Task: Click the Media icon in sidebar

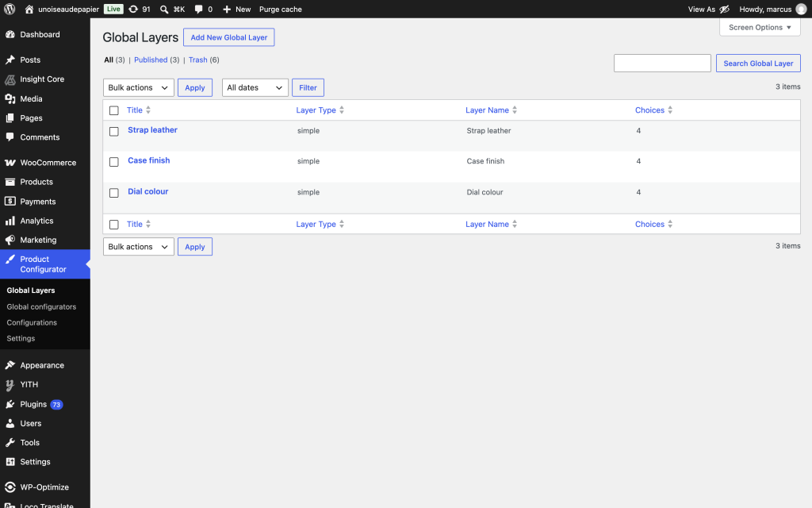Action: (10, 98)
